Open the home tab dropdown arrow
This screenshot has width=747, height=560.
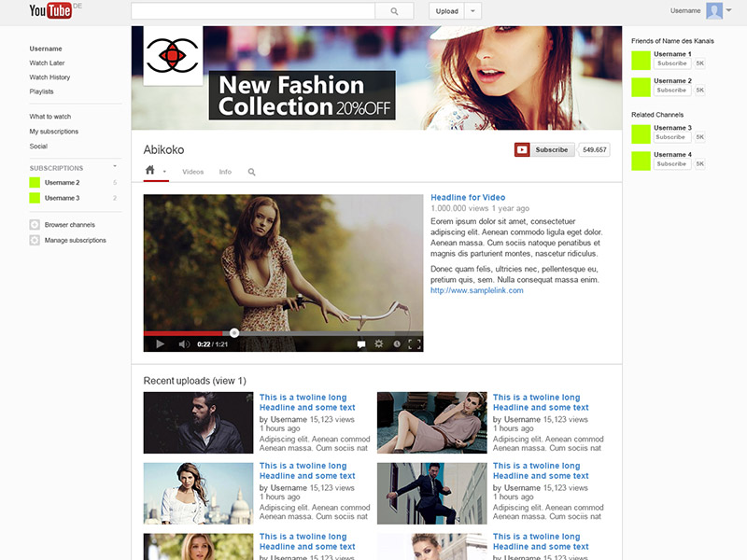164,172
